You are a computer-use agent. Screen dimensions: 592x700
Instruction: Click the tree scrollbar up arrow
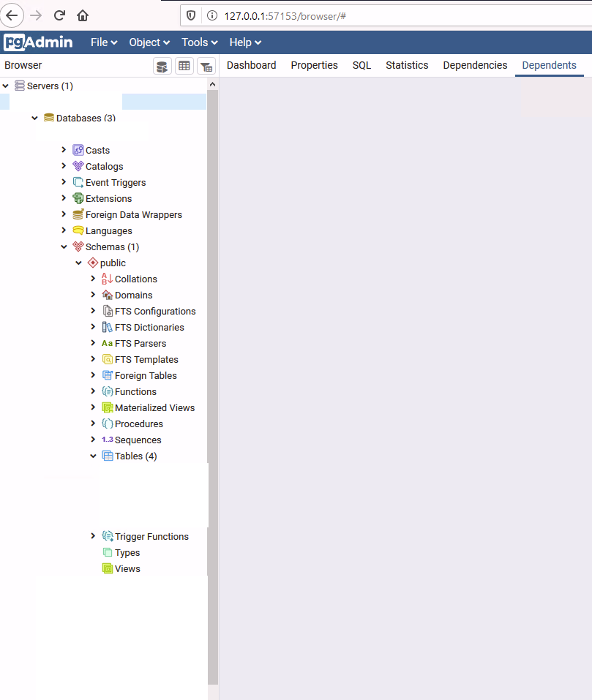(212, 84)
